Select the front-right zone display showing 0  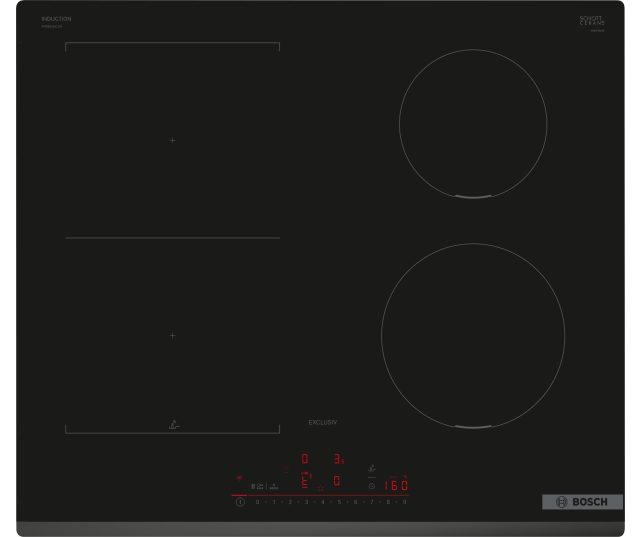tap(337, 480)
